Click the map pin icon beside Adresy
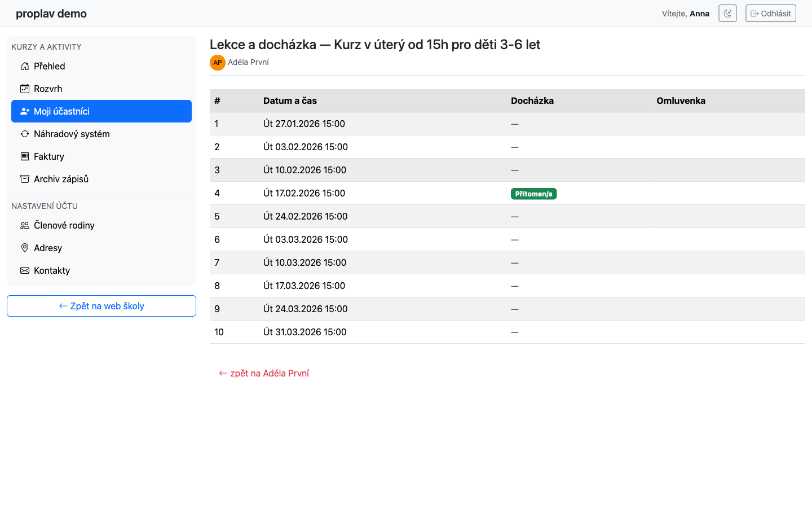The image size is (812, 508). tap(25, 248)
